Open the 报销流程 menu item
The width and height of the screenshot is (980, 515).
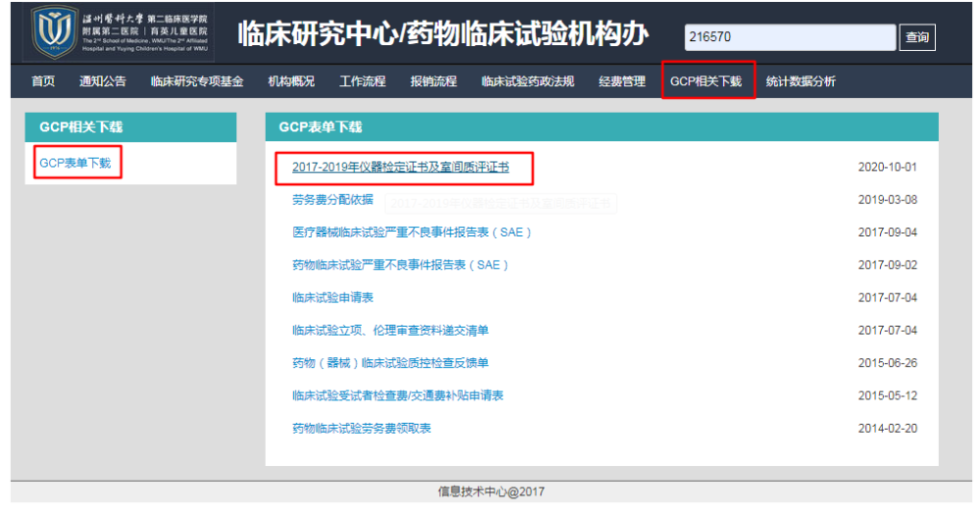click(433, 81)
